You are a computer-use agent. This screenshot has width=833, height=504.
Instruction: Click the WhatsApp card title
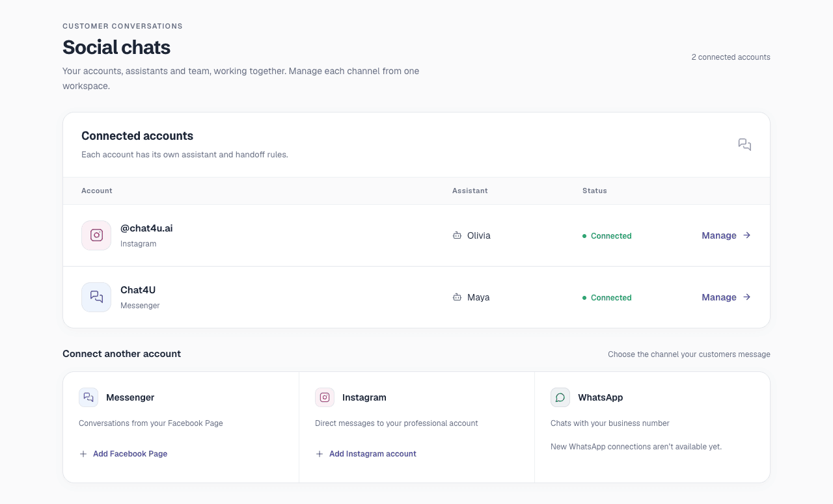coord(601,397)
